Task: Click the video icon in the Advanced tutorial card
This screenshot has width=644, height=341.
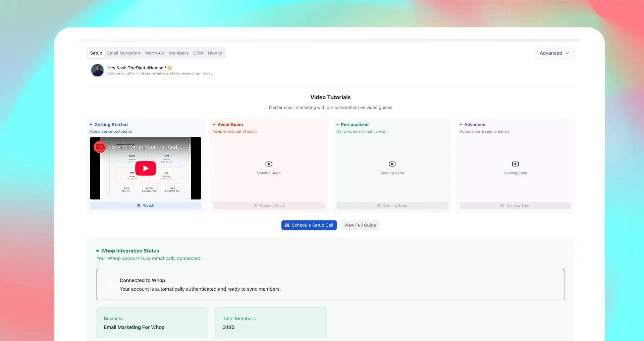Action: click(515, 164)
